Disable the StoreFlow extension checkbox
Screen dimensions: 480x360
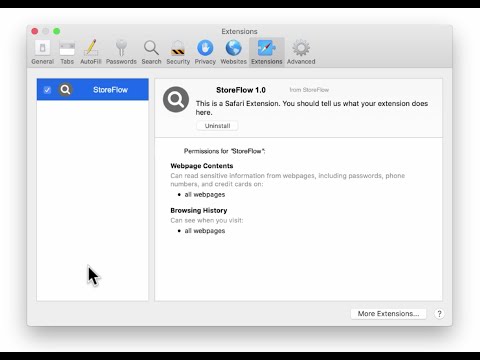[x=47, y=90]
